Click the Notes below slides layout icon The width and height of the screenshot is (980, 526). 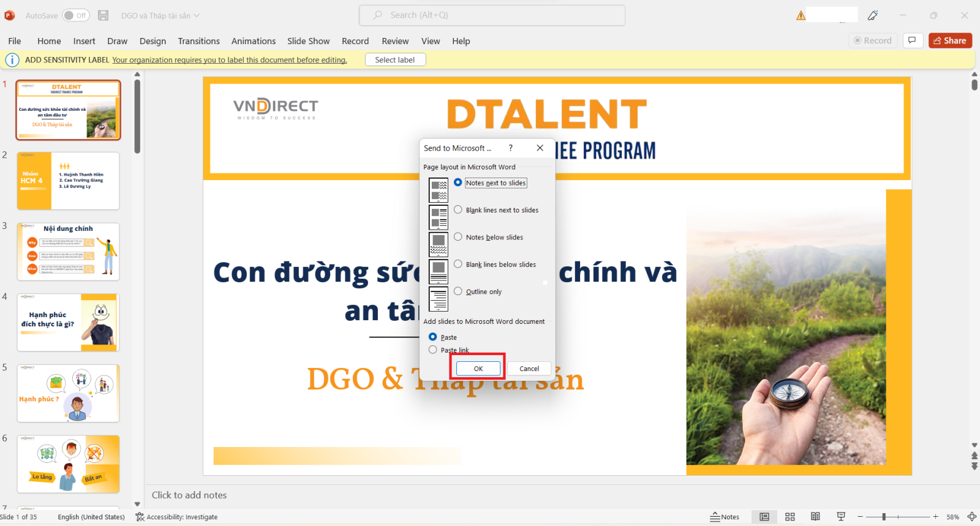click(439, 244)
